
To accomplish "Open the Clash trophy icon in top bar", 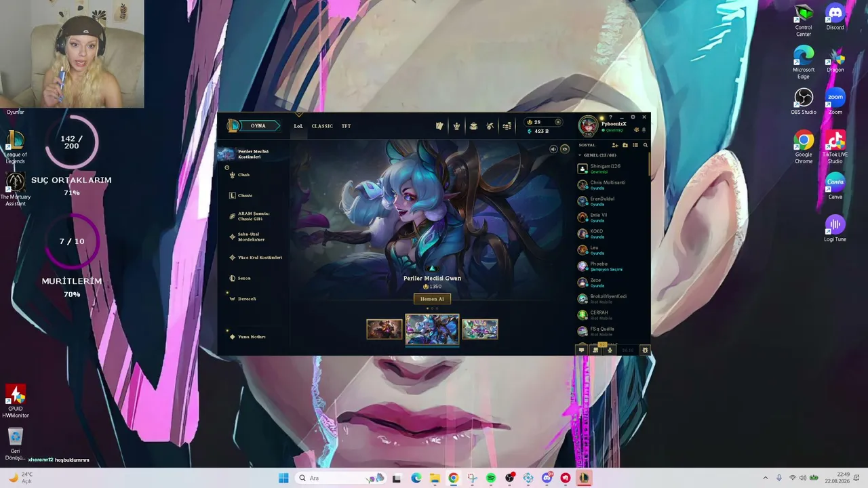I will pos(456,126).
